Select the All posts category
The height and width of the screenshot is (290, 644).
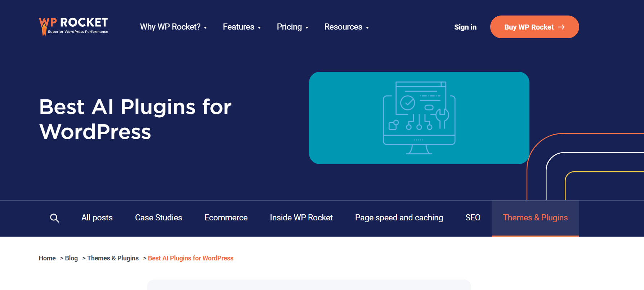click(x=97, y=218)
